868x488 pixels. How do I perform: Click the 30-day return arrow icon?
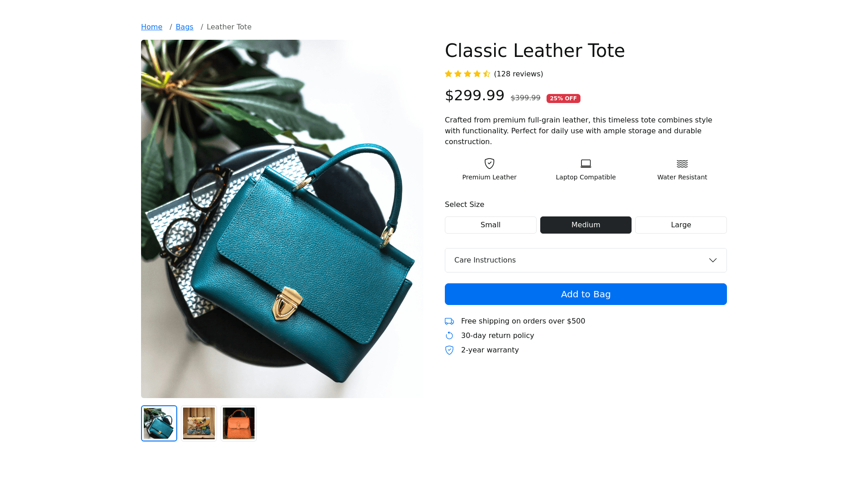click(449, 336)
